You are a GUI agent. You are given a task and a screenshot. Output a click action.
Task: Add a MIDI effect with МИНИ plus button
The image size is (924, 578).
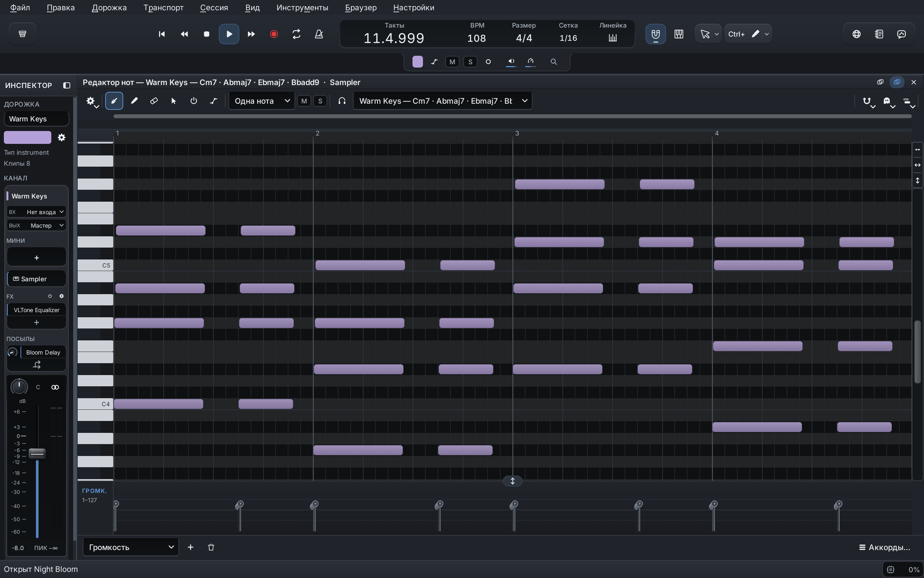click(36, 258)
